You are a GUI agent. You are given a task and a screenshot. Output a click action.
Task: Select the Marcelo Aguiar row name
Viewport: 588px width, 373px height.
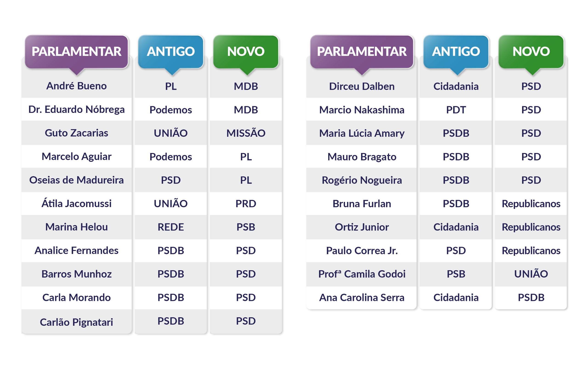pyautogui.click(x=76, y=157)
